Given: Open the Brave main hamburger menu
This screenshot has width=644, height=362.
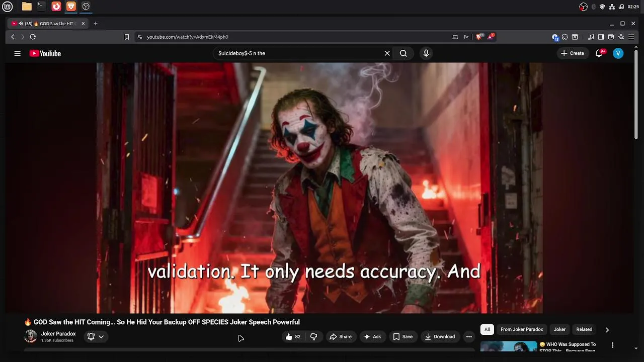Looking at the screenshot, I should point(631,37).
